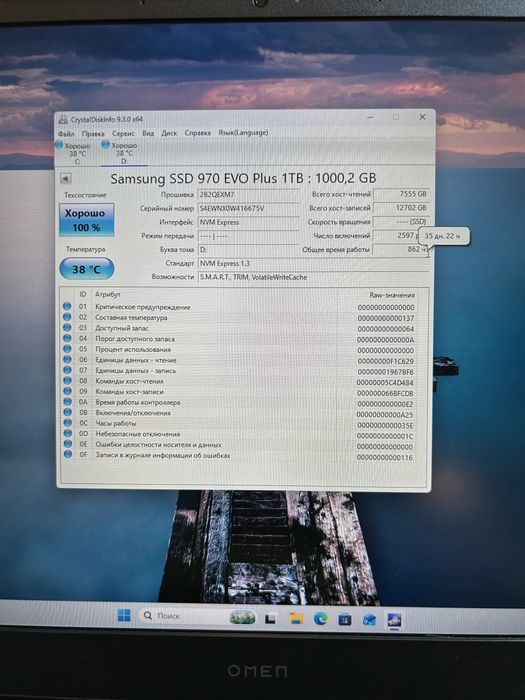Click status dot for Процент использования
The width and height of the screenshot is (525, 700).
67,349
